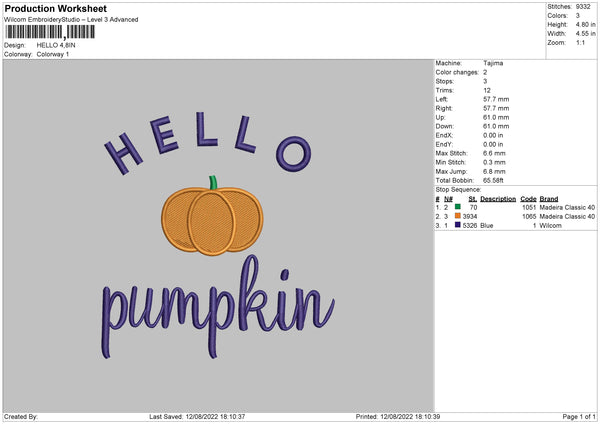
Task: Click the Description column header
Action: coord(497,198)
